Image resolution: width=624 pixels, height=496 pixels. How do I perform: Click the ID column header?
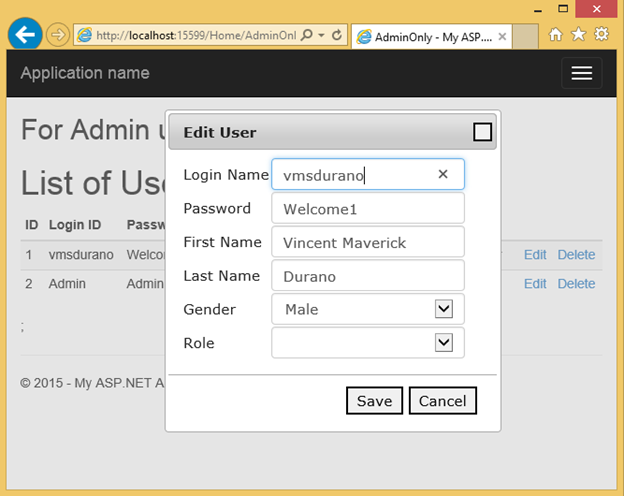[x=31, y=225]
